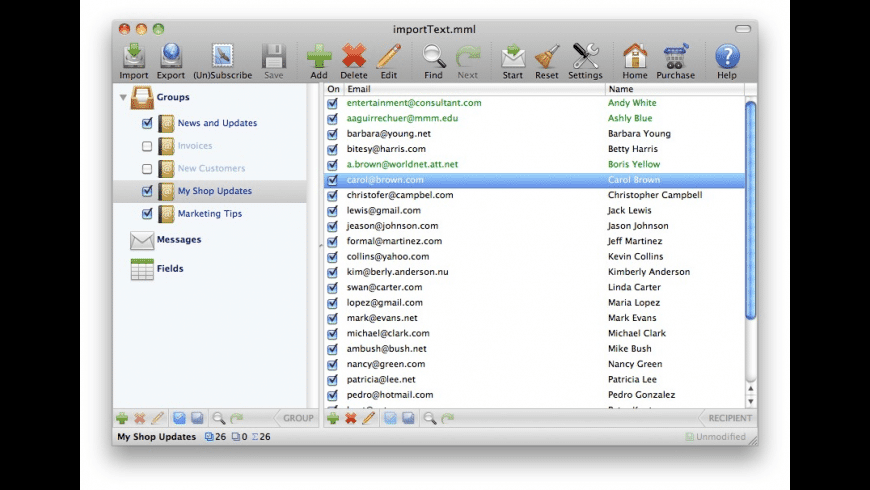This screenshot has height=490, width=870.
Task: Click the Purchase cart icon
Action: coord(676,57)
